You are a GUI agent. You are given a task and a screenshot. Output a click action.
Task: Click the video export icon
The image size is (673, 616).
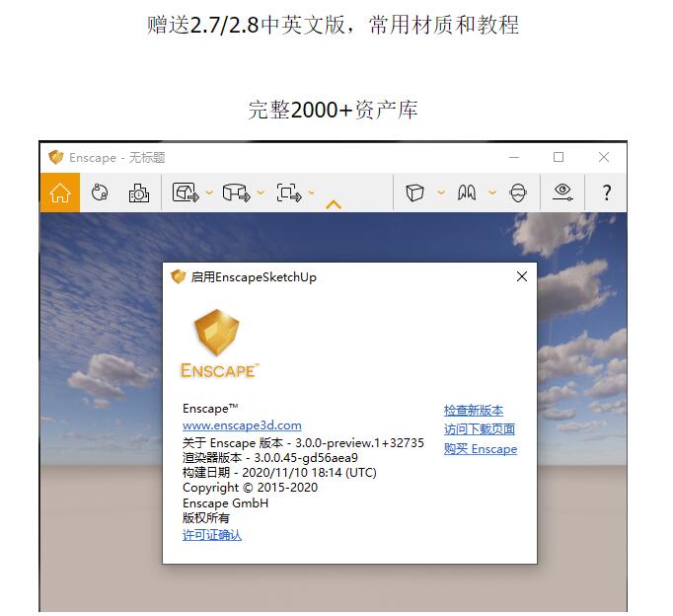coord(289,192)
